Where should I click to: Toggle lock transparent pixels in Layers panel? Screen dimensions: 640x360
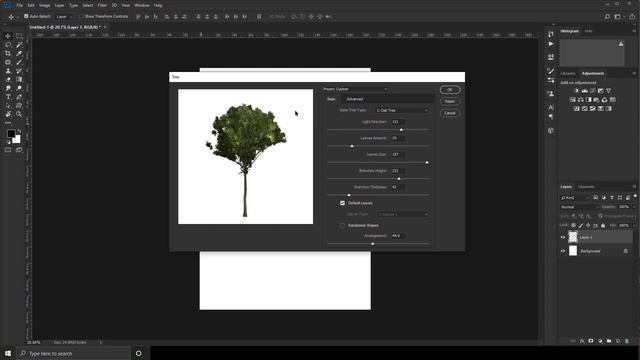573,225
